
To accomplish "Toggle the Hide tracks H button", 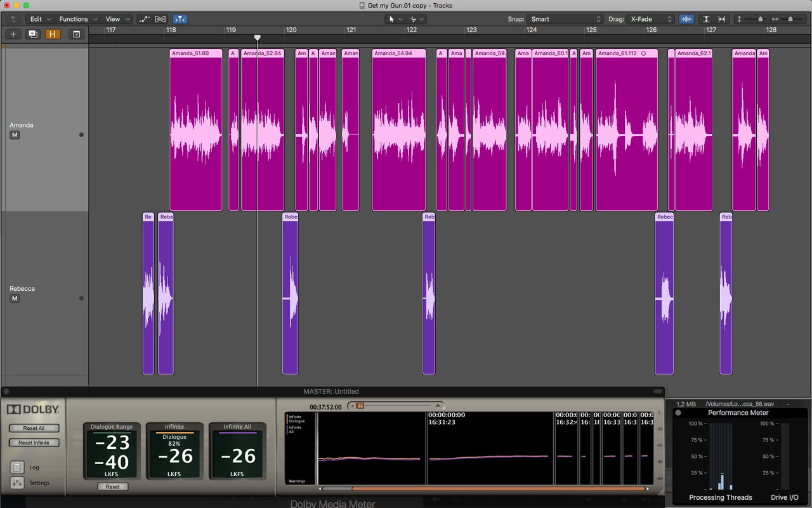I will click(53, 34).
